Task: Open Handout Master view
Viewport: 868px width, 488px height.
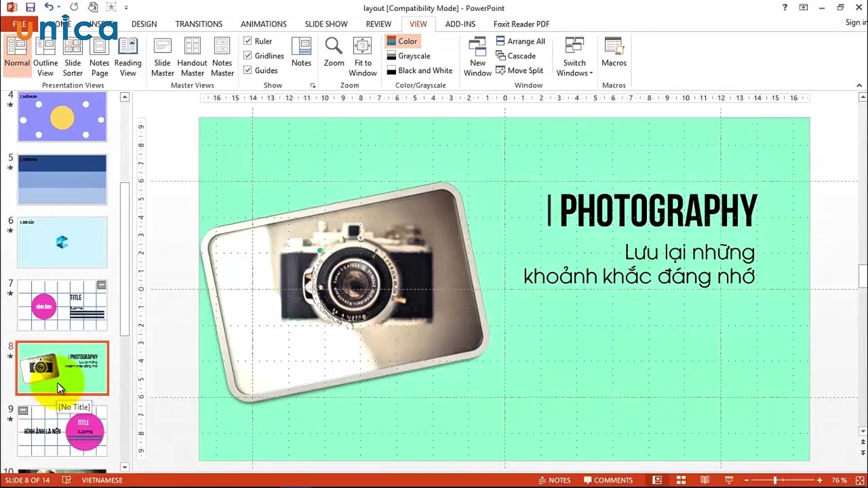Action: pos(192,56)
